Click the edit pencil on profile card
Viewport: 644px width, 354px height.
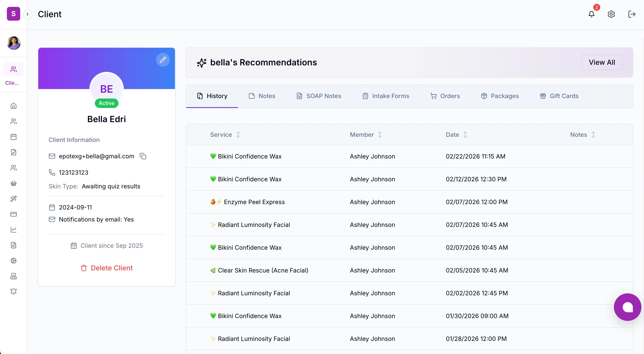(163, 60)
